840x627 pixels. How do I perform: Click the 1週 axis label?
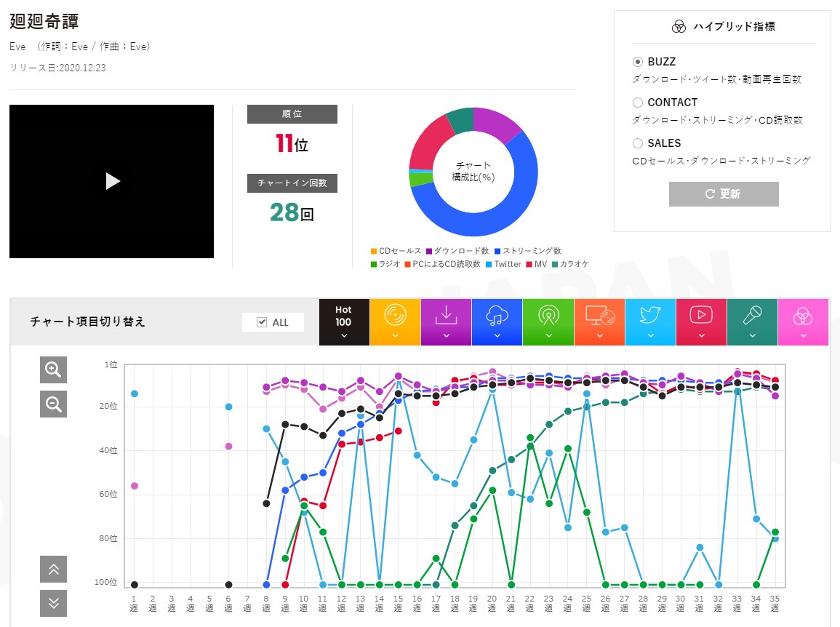134,604
